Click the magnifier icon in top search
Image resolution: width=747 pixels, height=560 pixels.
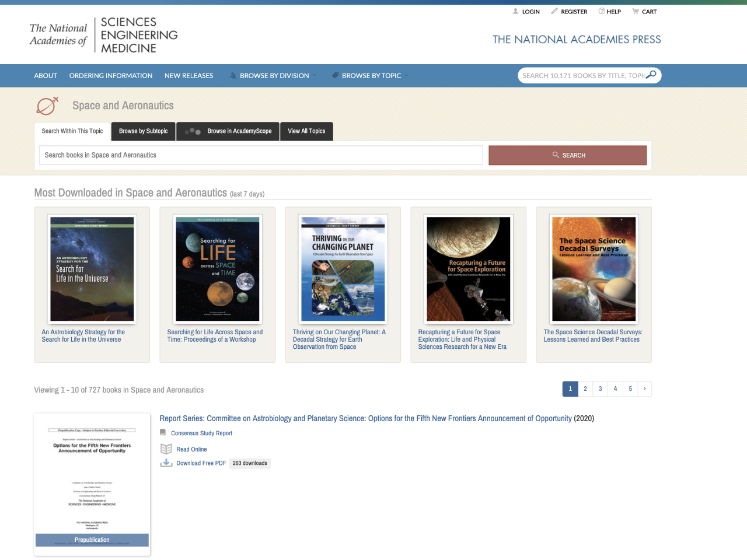coord(651,75)
